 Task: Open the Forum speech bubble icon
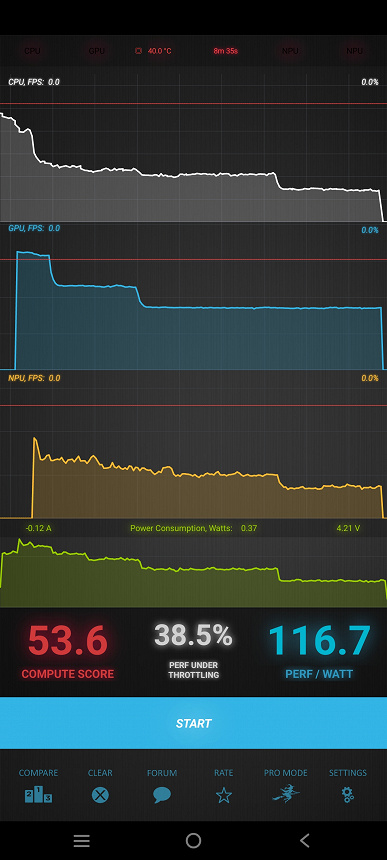(162, 795)
